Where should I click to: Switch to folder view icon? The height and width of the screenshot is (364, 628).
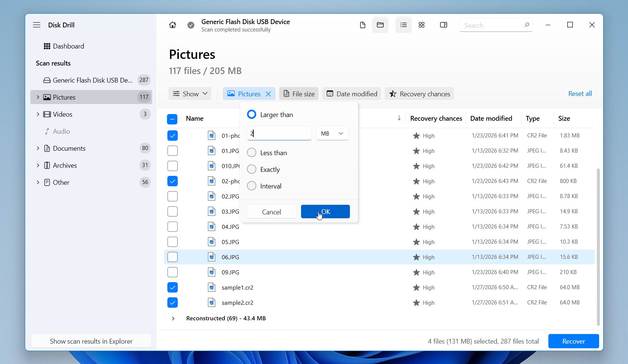tap(380, 25)
